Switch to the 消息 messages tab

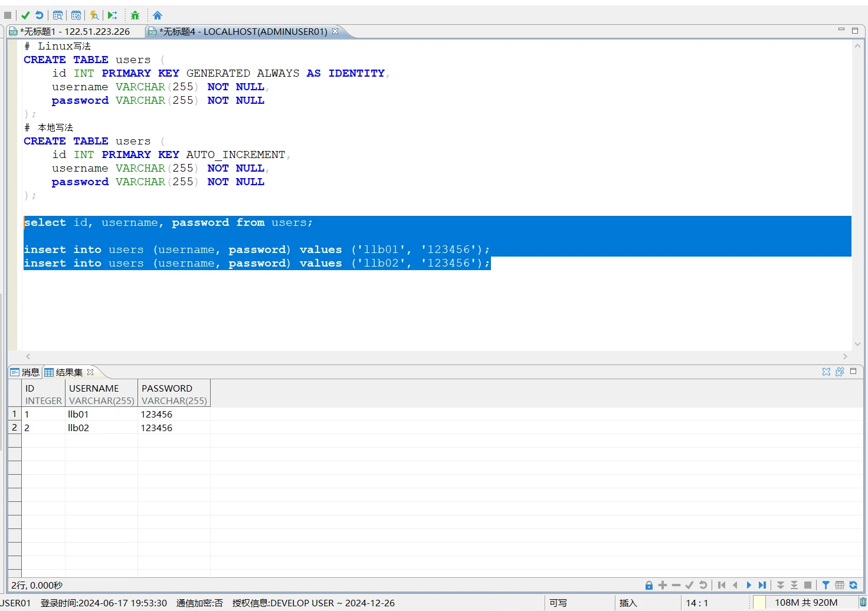point(25,372)
